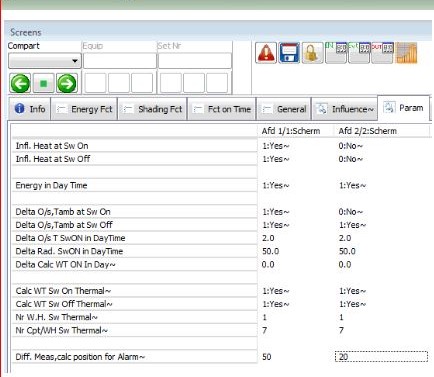Select Nr W.H. Sw Thermal value for Afd 1/1

(265, 317)
